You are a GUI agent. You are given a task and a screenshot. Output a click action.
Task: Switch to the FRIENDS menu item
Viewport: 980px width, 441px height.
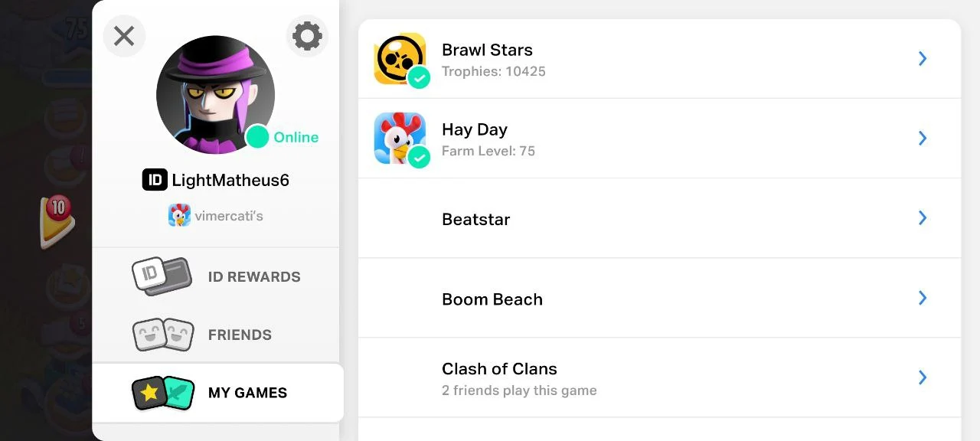(240, 335)
